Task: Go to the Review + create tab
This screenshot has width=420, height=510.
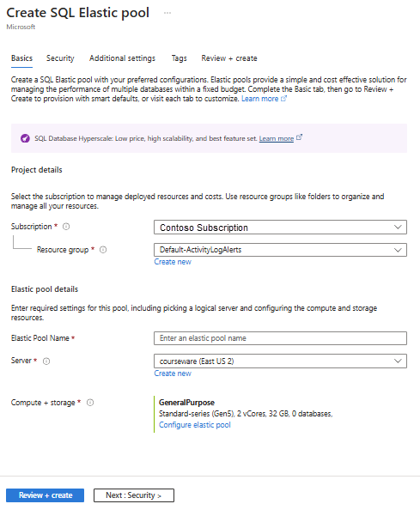Action: pyautogui.click(x=229, y=58)
